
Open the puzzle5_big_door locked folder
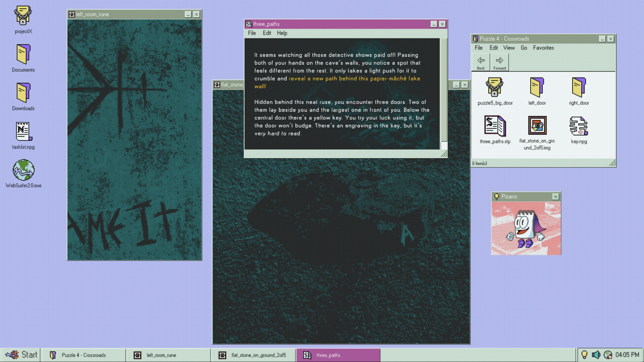pyautogui.click(x=495, y=87)
